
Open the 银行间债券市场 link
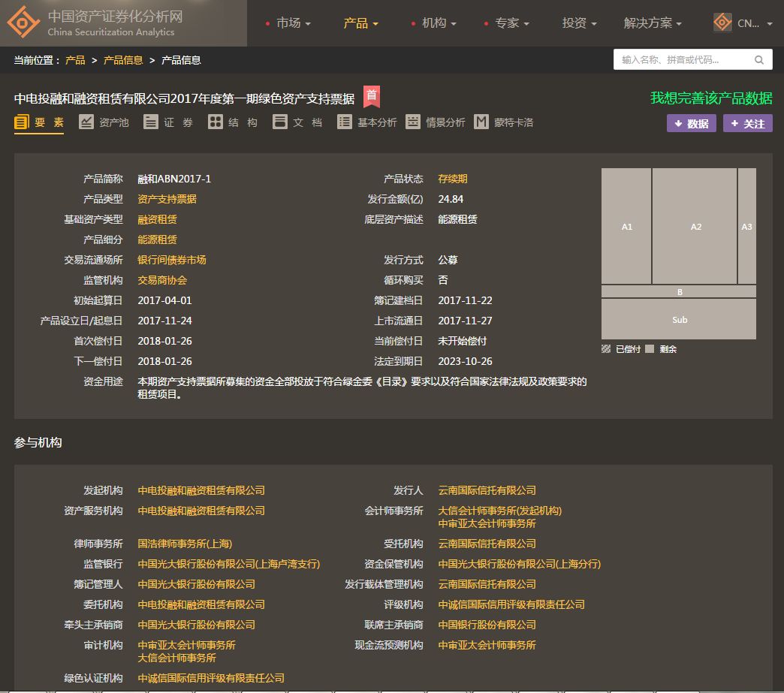[x=172, y=260]
